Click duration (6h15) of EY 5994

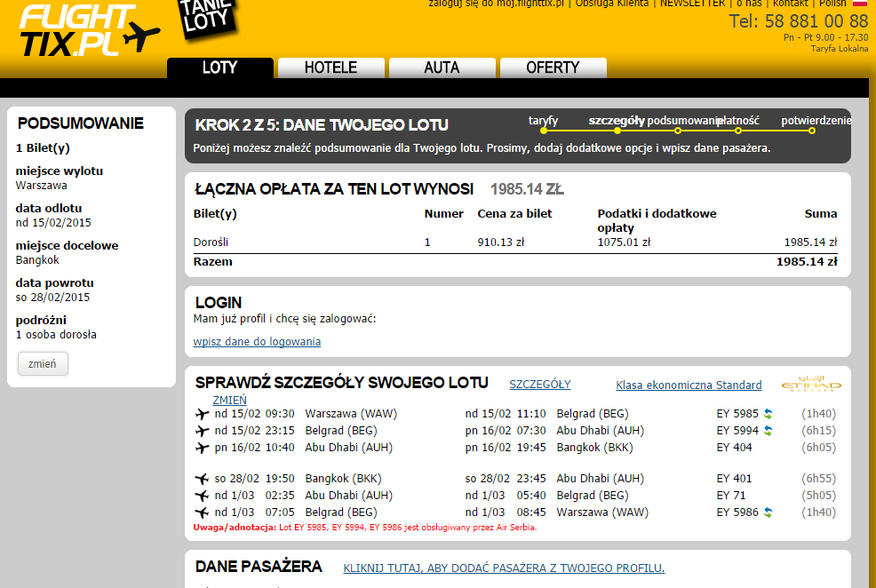point(818,431)
